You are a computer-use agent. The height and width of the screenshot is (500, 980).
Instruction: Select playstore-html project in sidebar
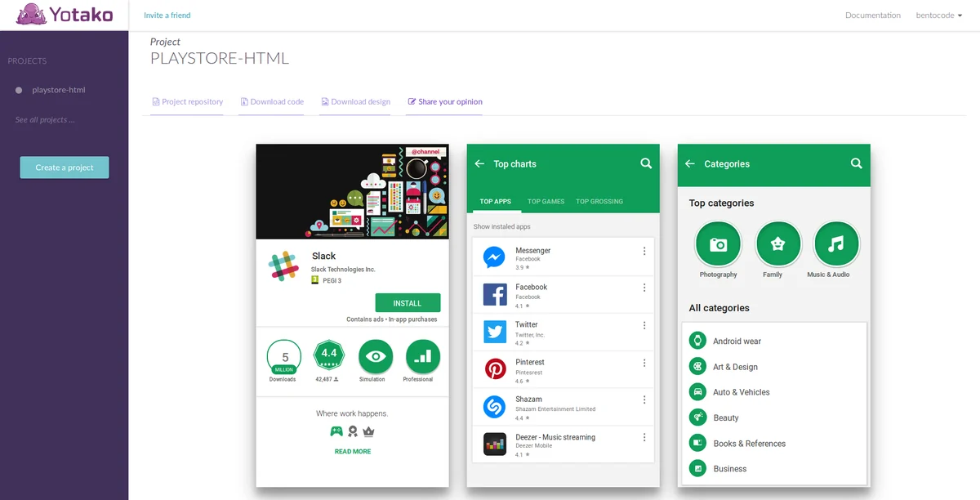pyautogui.click(x=59, y=90)
